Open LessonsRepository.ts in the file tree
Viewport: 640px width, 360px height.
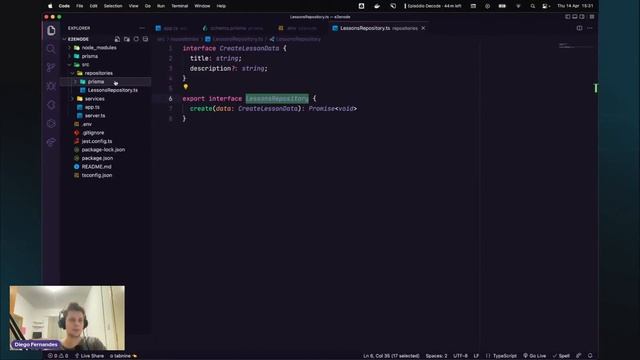113,90
